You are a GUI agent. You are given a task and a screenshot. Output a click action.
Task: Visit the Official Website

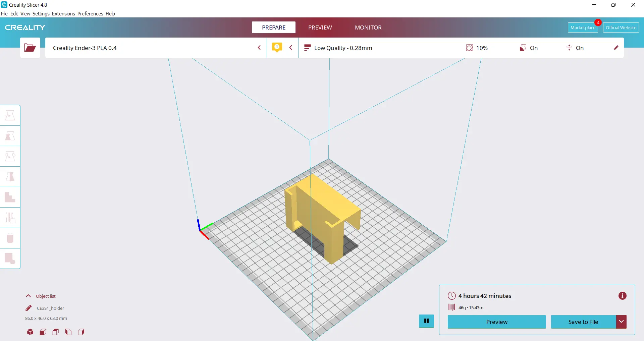621,27
